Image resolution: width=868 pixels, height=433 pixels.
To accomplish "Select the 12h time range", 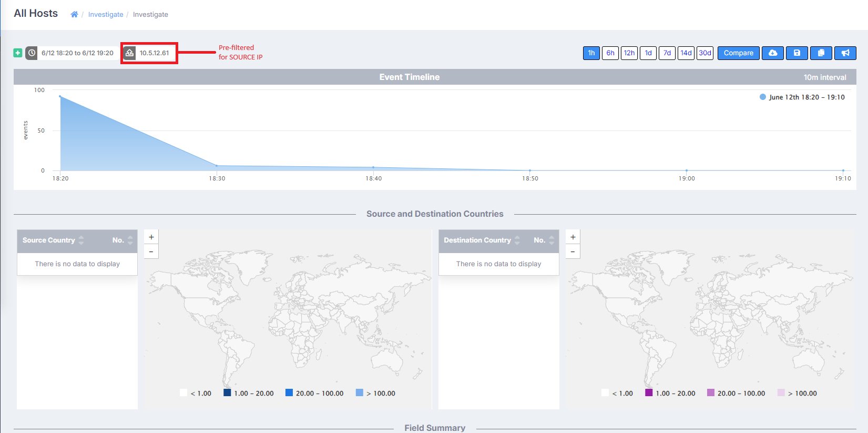I will point(629,53).
